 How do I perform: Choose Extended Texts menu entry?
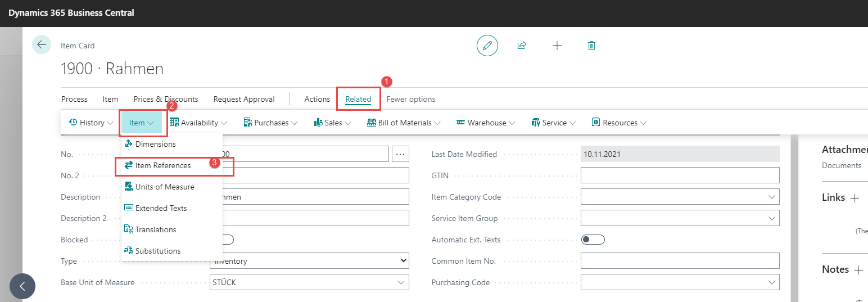coord(172,208)
